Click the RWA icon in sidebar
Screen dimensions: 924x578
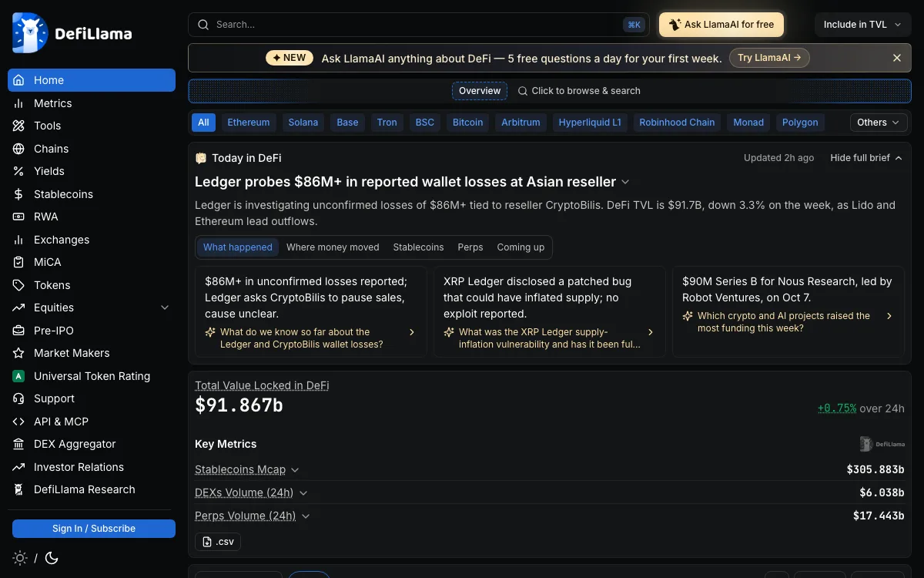(18, 217)
